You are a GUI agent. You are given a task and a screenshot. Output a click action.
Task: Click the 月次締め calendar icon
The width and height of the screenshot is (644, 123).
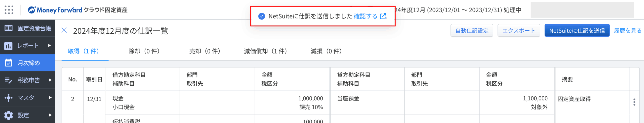click(x=9, y=63)
